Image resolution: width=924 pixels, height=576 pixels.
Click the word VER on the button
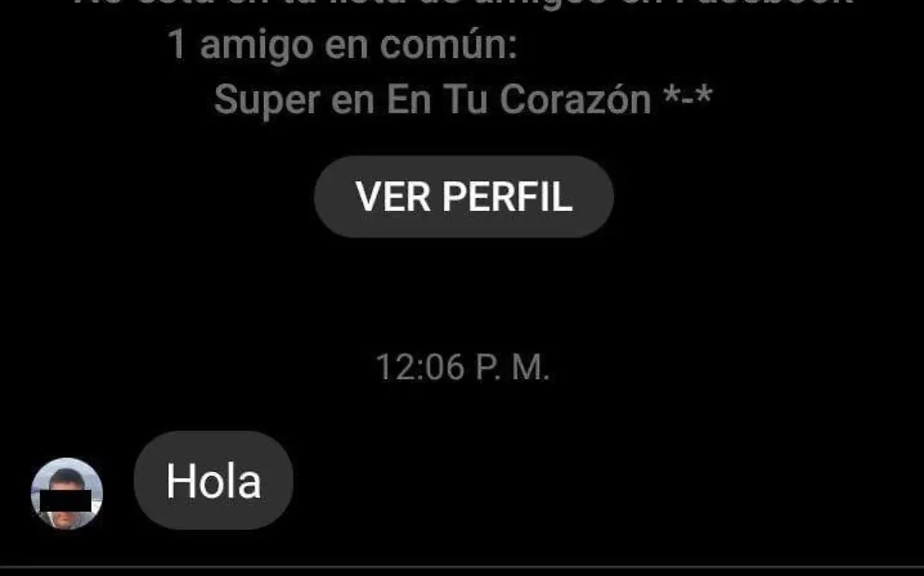click(x=394, y=197)
